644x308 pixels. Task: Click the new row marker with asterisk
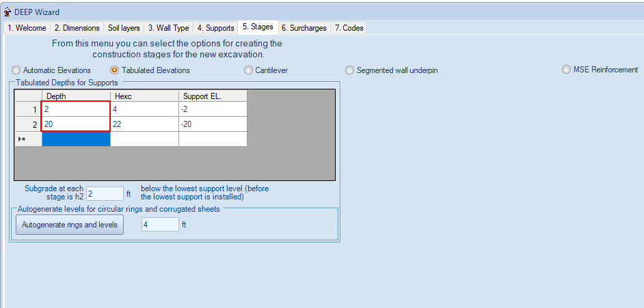point(28,139)
